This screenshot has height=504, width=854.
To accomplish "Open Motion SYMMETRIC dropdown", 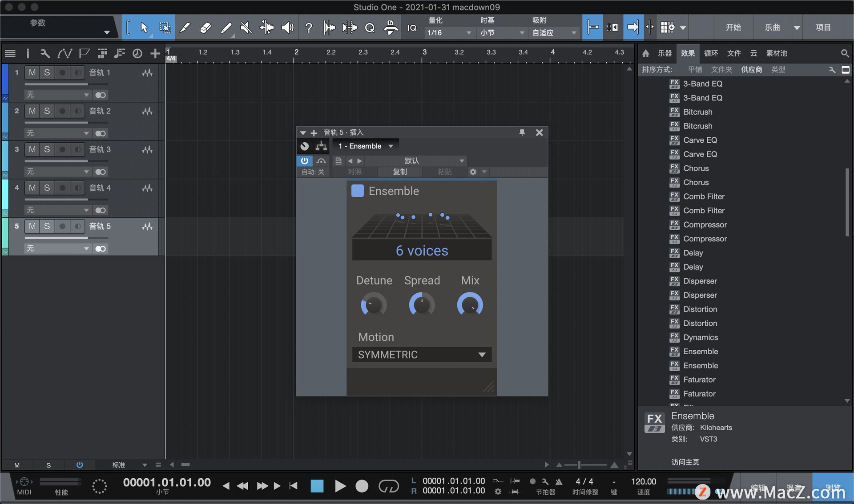I will (x=422, y=355).
